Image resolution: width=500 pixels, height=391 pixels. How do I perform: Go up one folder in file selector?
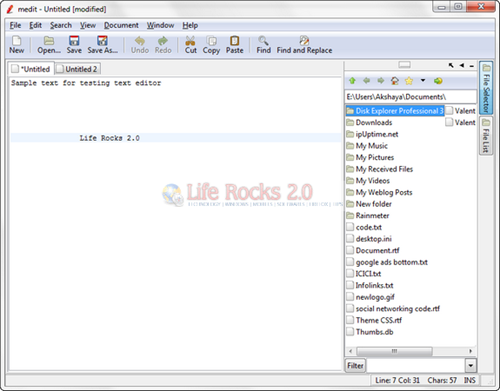pyautogui.click(x=352, y=81)
